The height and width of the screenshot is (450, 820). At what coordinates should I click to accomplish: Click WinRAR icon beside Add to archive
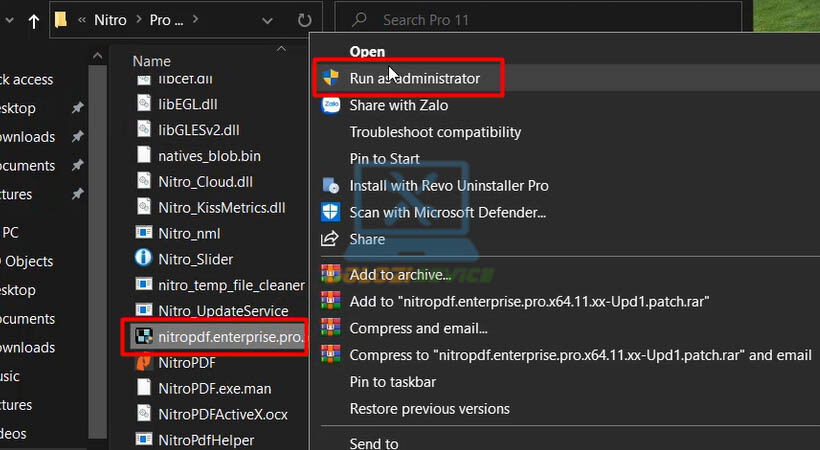click(x=330, y=274)
